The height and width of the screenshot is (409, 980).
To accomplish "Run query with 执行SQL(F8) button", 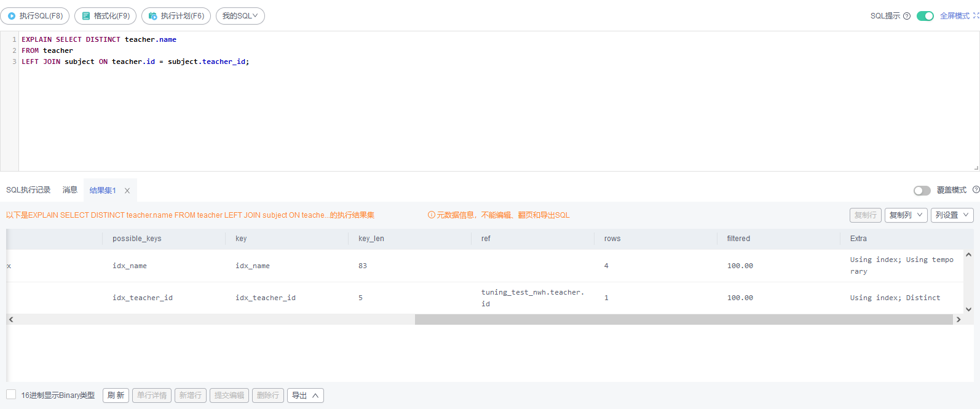I will (35, 16).
